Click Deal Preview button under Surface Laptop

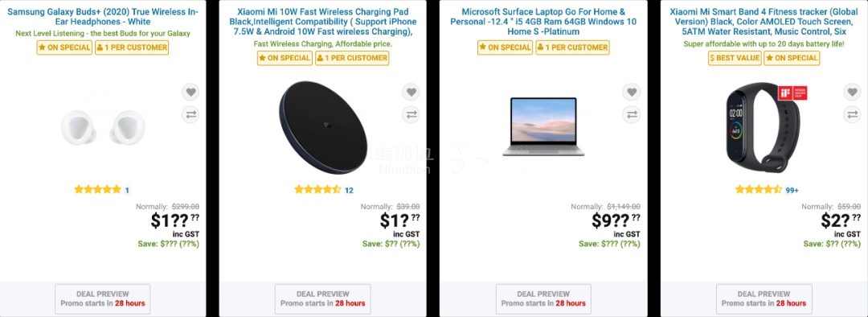coord(543,298)
